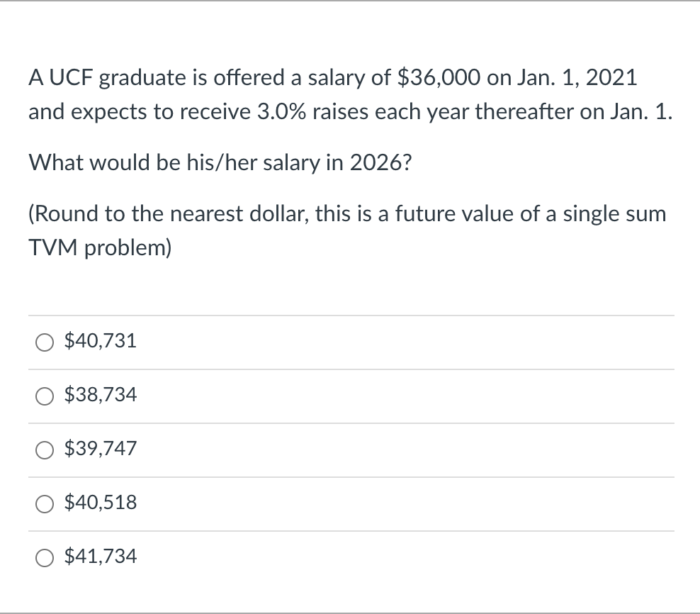The image size is (700, 614).
Task: Click the $39,747 answer label text
Action: 100,449
